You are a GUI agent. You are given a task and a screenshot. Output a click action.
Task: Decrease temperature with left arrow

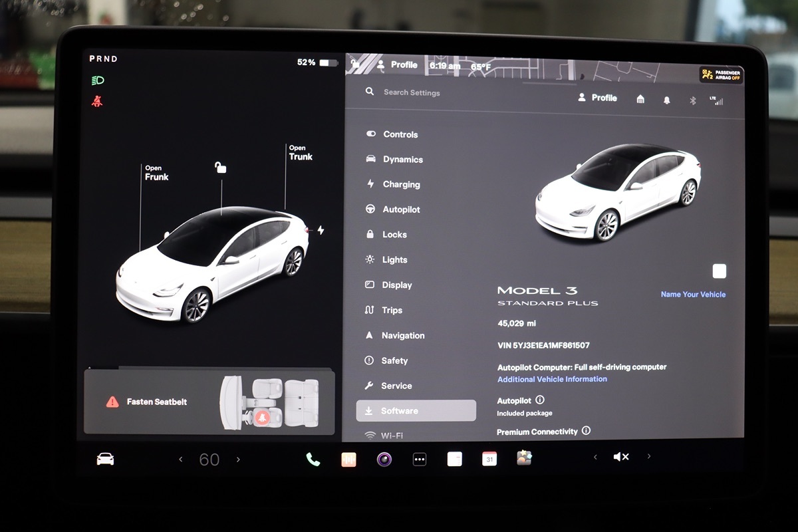point(180,459)
